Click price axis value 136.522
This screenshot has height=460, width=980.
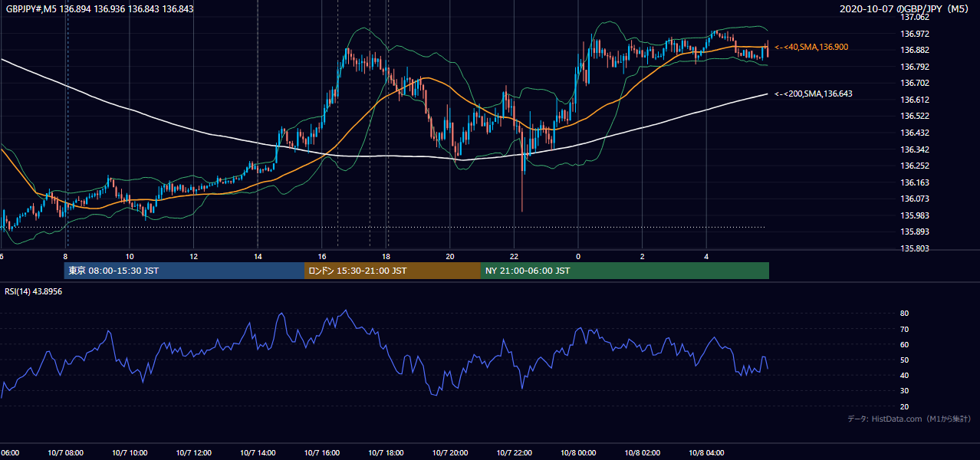coord(915,116)
